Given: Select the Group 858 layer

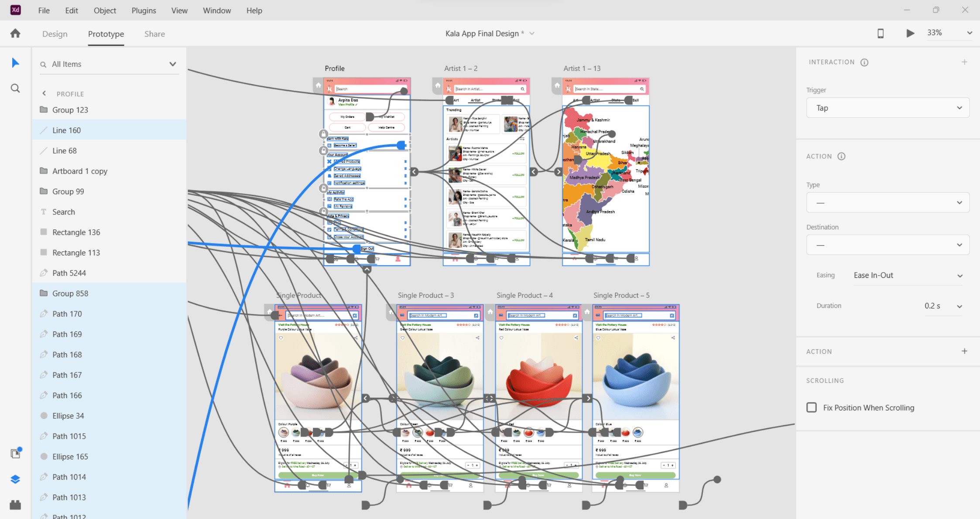Looking at the screenshot, I should pos(70,294).
